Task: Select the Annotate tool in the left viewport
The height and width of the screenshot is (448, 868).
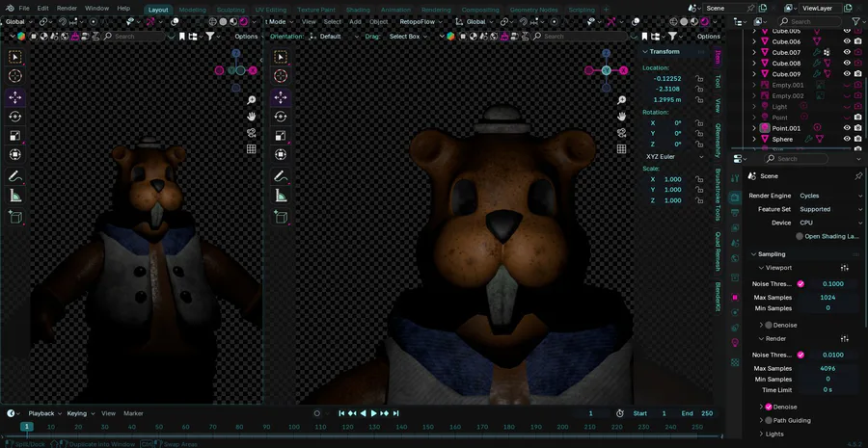Action: 14,176
